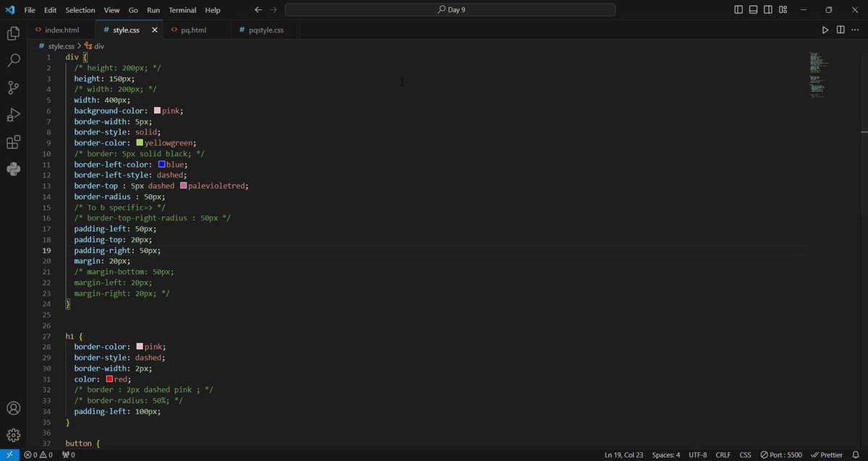Click the 'button {' selector line

(x=82, y=443)
